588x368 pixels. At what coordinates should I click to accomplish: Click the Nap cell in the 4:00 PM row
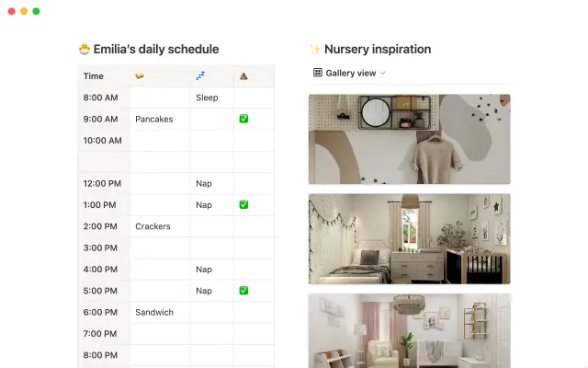pyautogui.click(x=212, y=270)
